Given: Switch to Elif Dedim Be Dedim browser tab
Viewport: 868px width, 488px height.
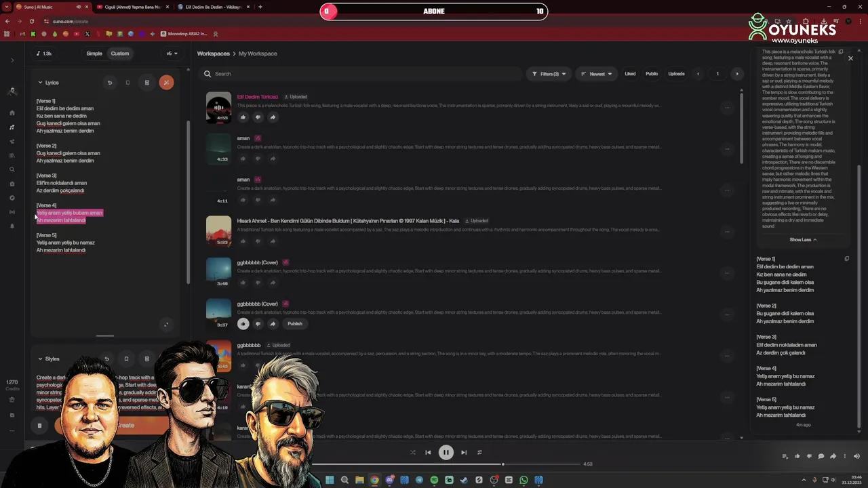Looking at the screenshot, I should point(213,7).
